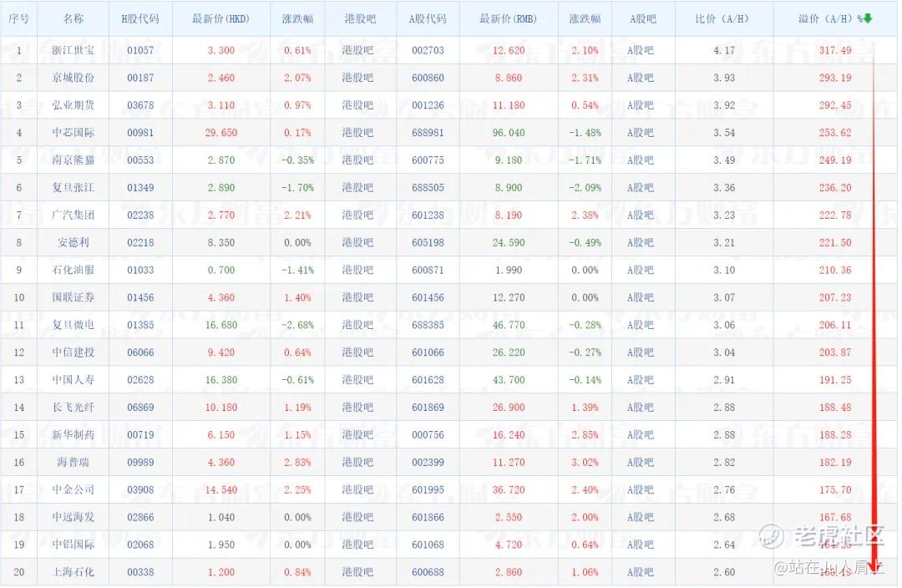Open the 上海石化 stock name

click(73, 572)
